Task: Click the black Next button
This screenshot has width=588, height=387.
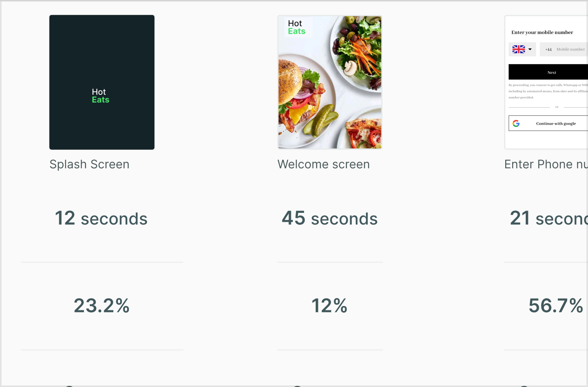Action: [x=549, y=72]
